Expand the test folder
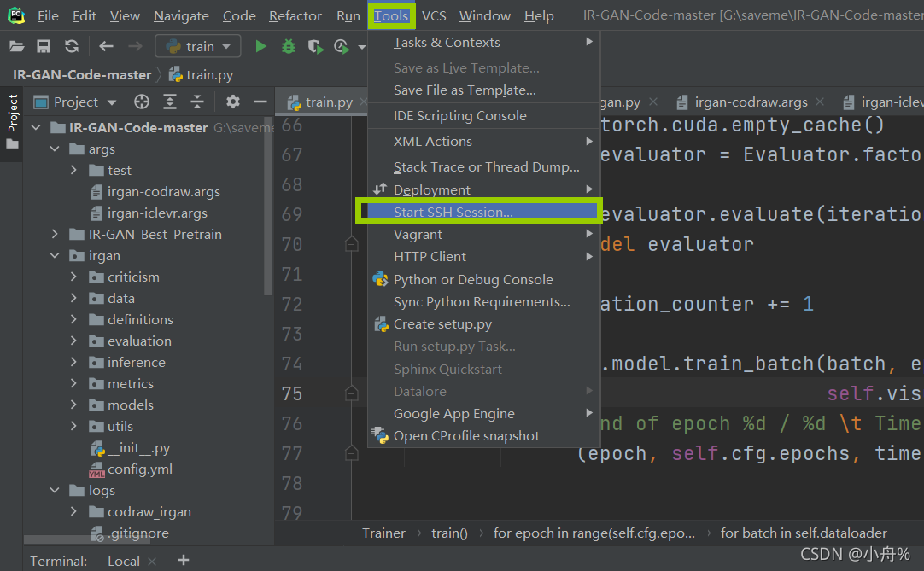This screenshot has height=571, width=924. tap(73, 171)
